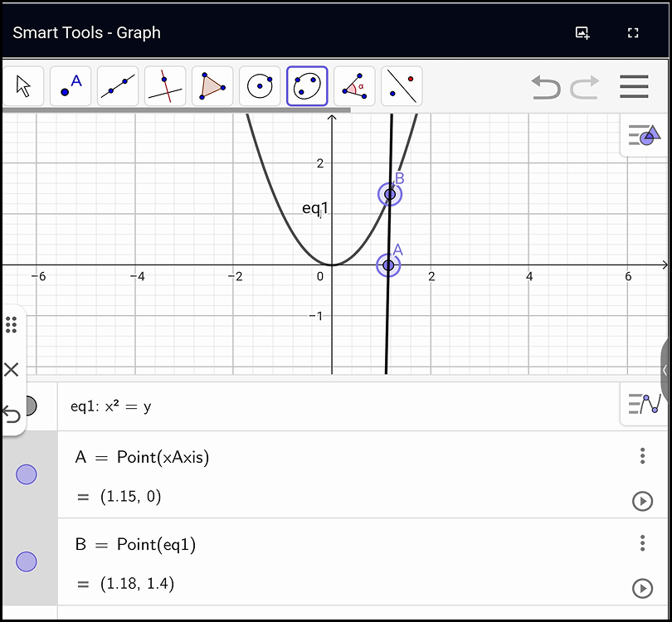Hide point A using its visibility circle
672x622 pixels.
coord(26,474)
